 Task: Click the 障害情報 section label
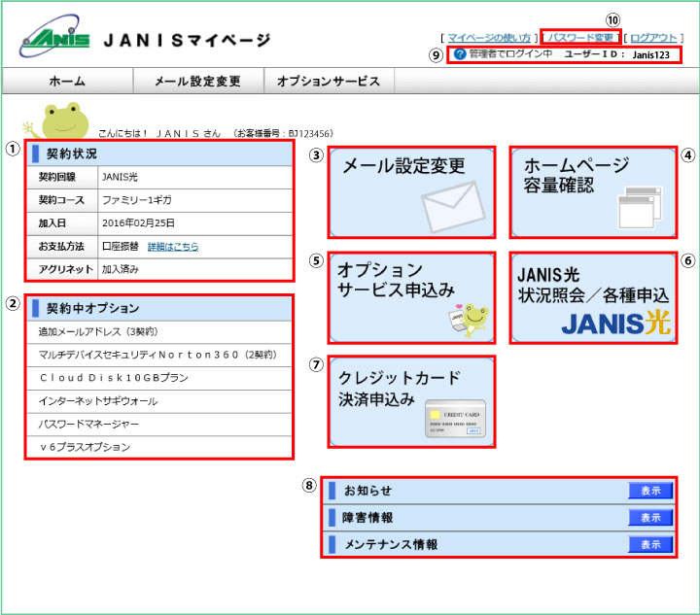367,517
